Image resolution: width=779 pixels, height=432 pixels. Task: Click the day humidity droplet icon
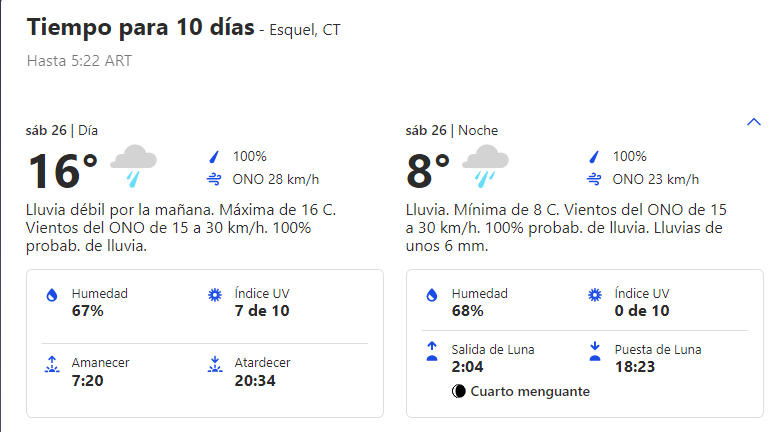coord(52,295)
